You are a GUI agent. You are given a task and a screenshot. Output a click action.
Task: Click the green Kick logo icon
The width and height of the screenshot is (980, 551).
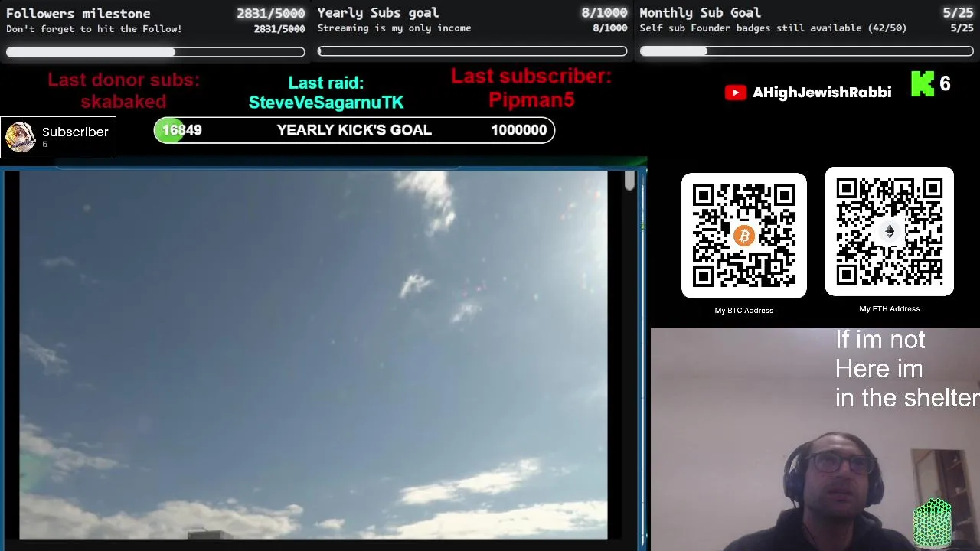(x=923, y=84)
